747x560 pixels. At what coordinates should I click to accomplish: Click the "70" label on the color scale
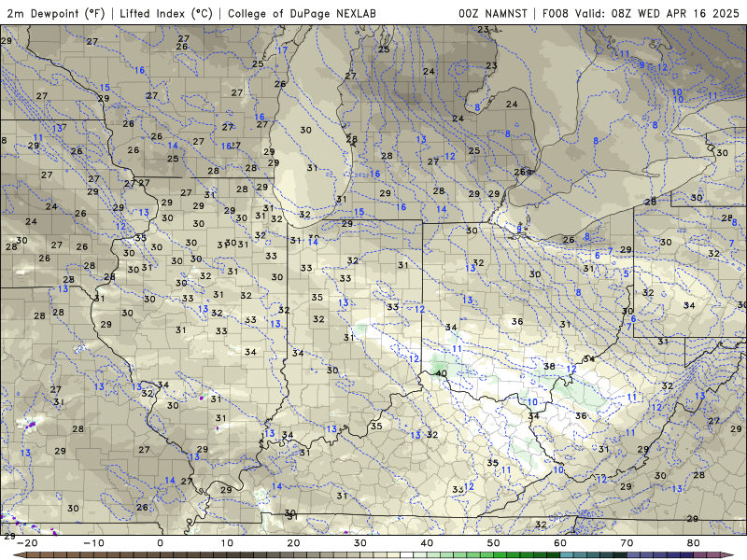(627, 543)
